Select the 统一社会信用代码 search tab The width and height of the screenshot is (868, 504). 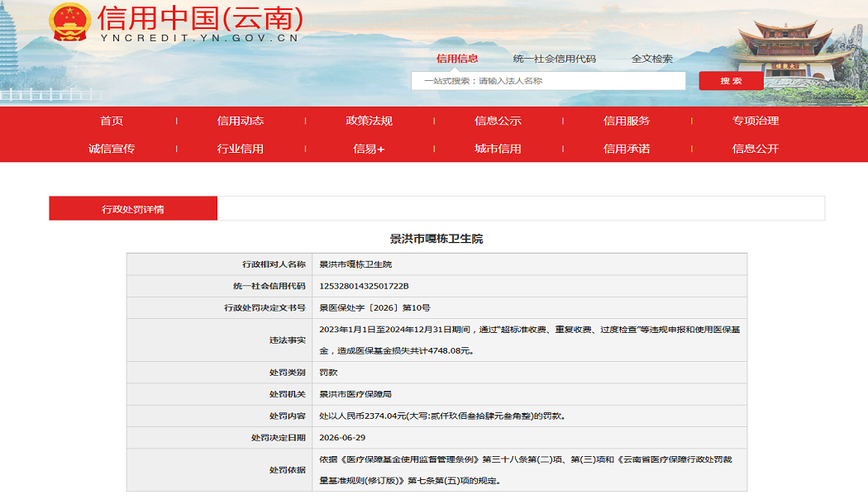tap(554, 59)
